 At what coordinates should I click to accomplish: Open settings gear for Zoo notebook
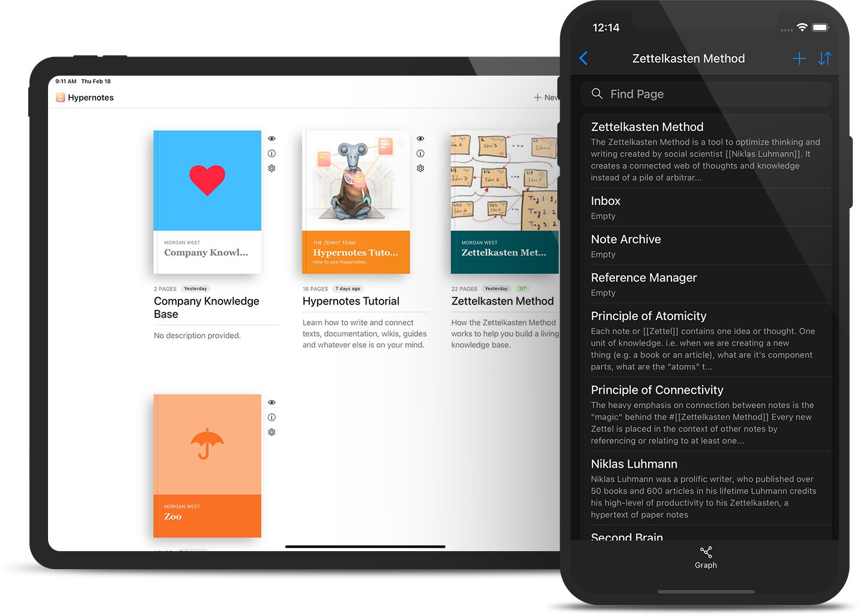271,432
